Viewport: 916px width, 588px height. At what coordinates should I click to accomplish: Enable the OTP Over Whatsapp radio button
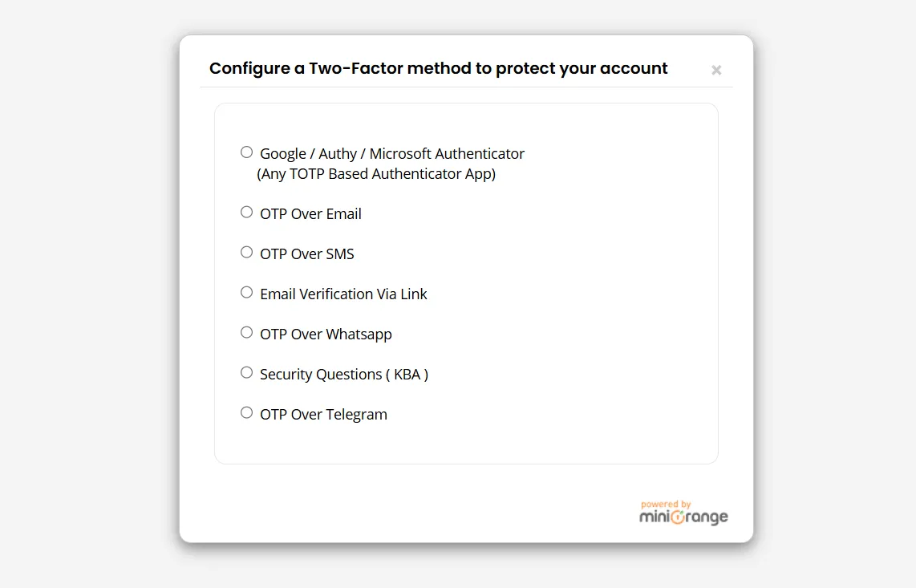(x=246, y=332)
